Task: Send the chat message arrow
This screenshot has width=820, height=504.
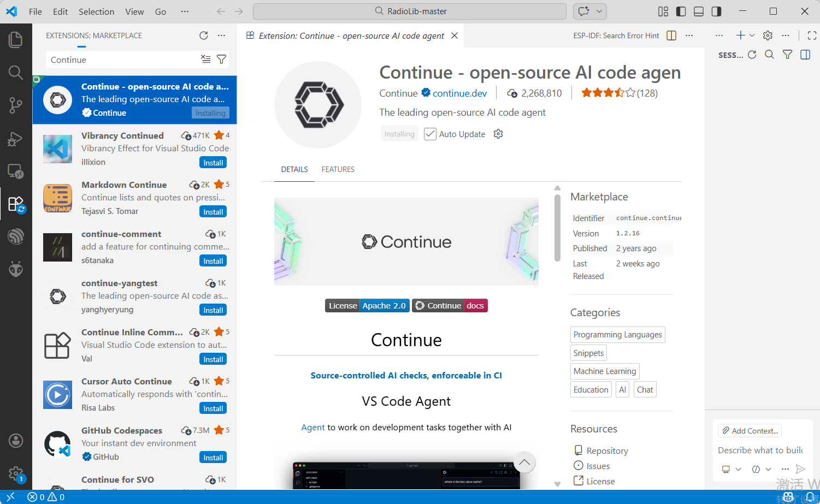Action: pos(800,469)
